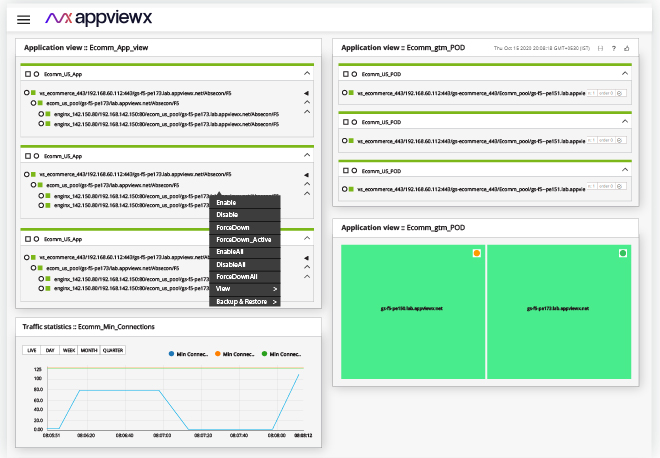The height and width of the screenshot is (458, 660).
Task: Click the orange status indicator on left tile
Action: tap(476, 253)
